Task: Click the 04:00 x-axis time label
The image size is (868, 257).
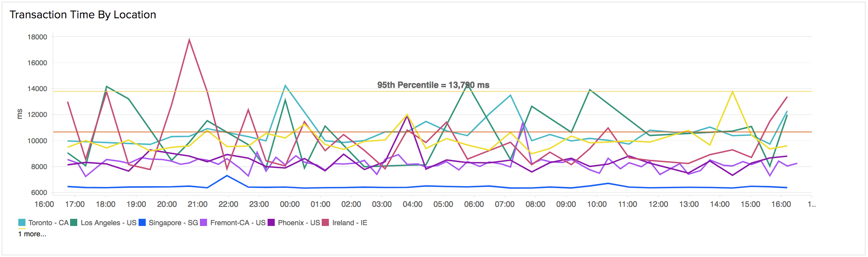Action: (x=412, y=204)
